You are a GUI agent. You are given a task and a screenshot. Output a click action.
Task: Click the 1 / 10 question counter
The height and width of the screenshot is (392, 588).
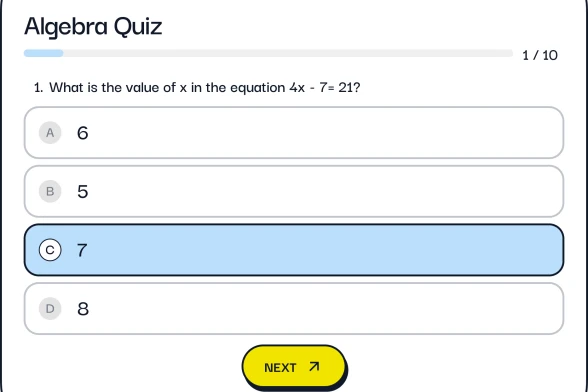tap(540, 55)
